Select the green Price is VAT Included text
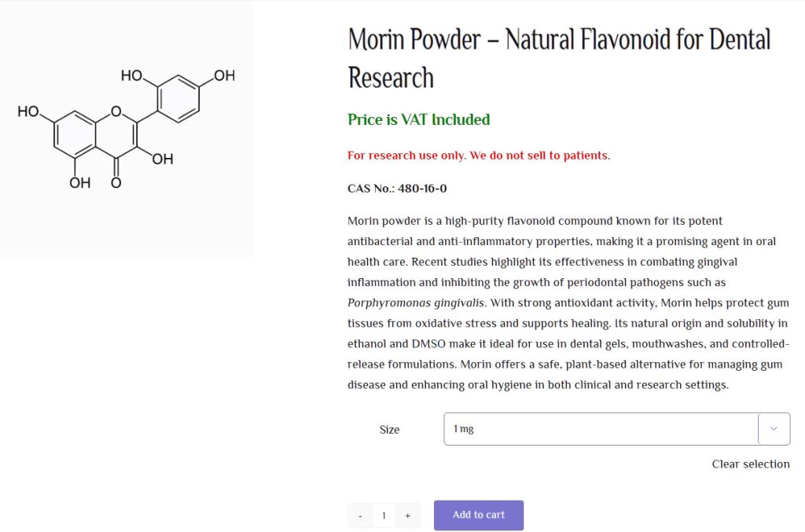Image resolution: width=805 pixels, height=532 pixels. point(417,120)
